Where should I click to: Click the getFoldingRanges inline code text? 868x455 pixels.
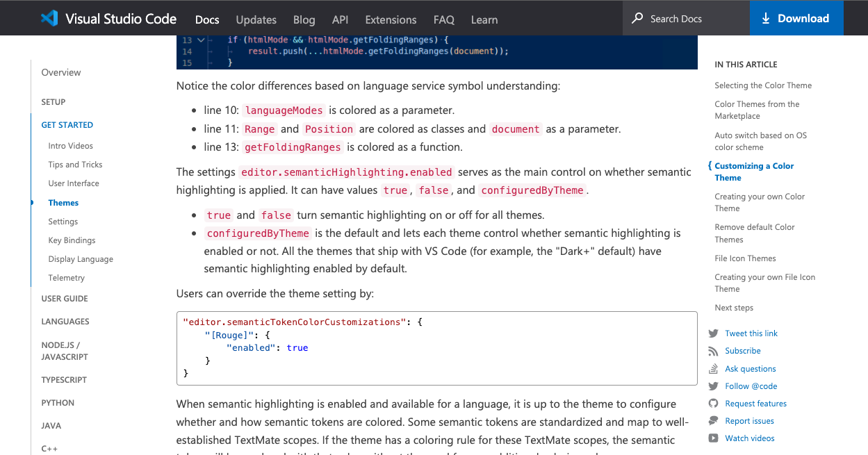pyautogui.click(x=293, y=147)
